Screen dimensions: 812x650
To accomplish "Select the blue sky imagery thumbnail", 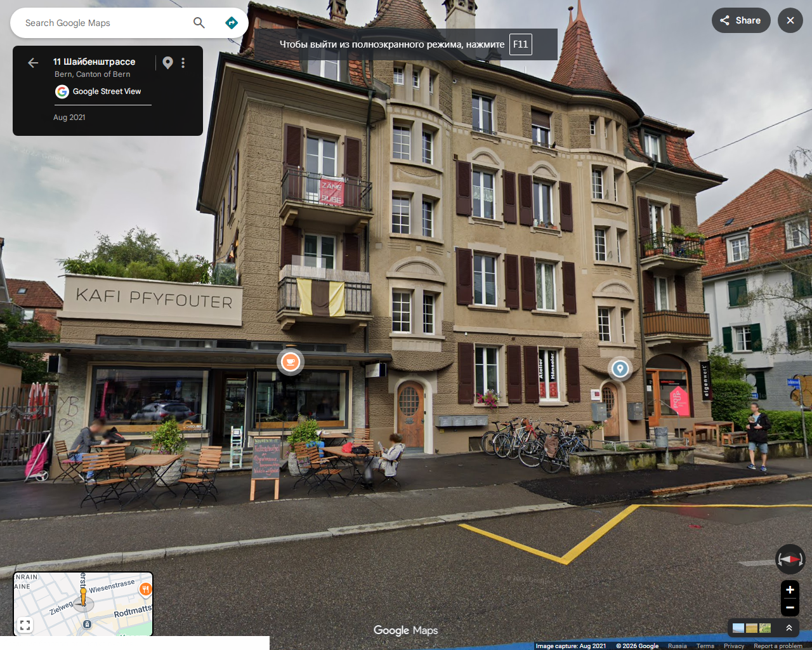I will (738, 628).
